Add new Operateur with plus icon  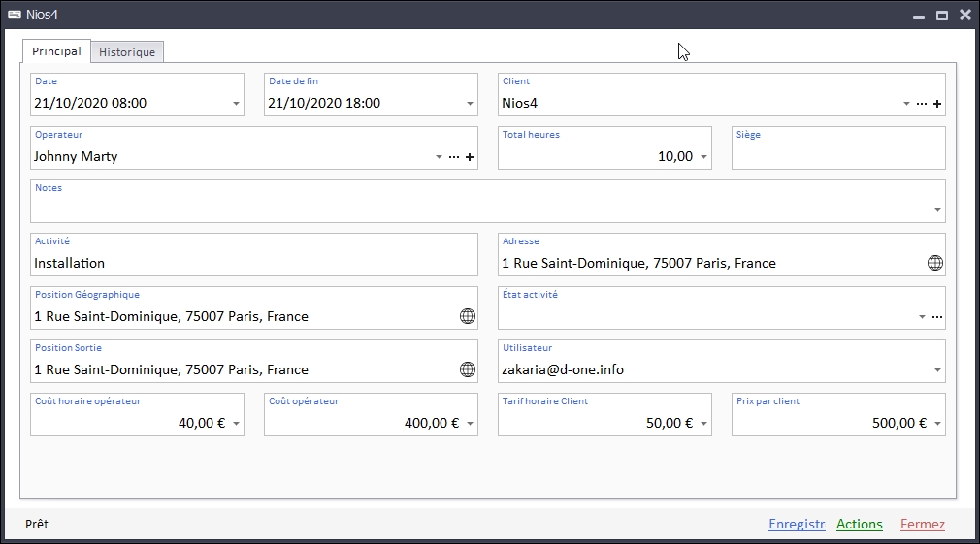pyautogui.click(x=470, y=157)
